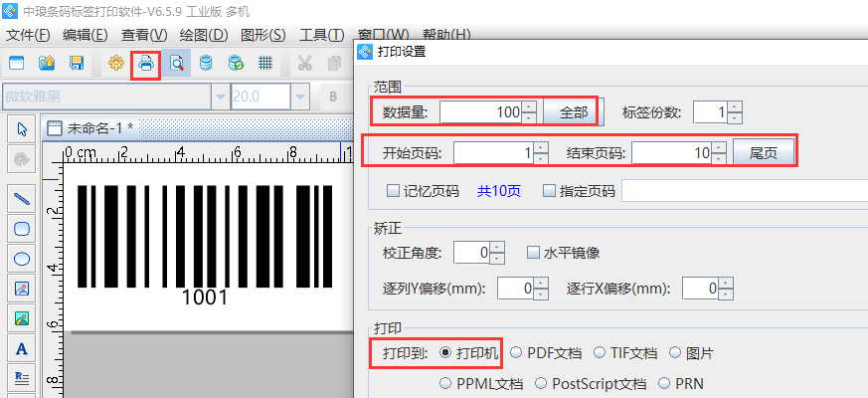The image size is (868, 398).
Task: Open the 编辑(E) menu
Action: pos(86,35)
